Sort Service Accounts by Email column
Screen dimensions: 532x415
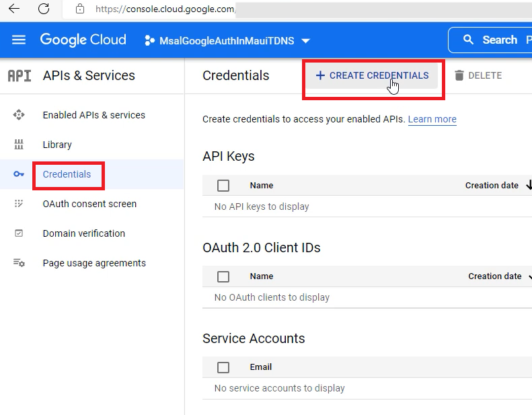(x=261, y=367)
